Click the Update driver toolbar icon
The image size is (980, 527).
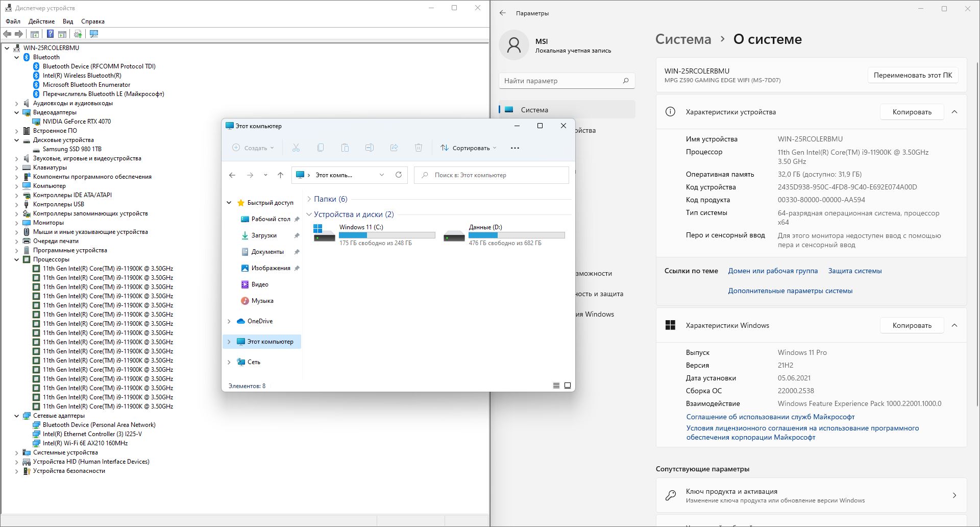78,34
